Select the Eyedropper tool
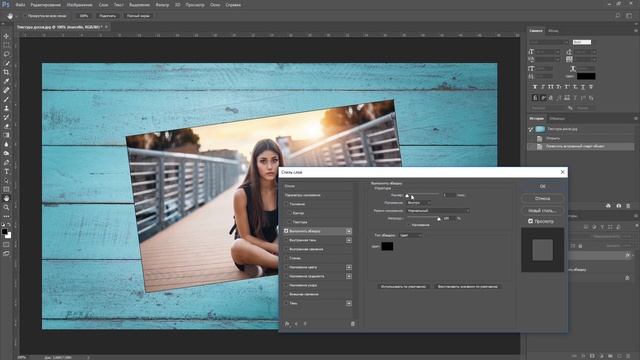 [6, 81]
